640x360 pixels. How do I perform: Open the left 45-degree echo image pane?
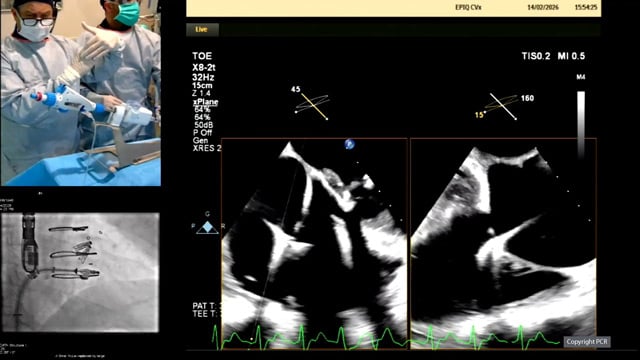tap(314, 244)
